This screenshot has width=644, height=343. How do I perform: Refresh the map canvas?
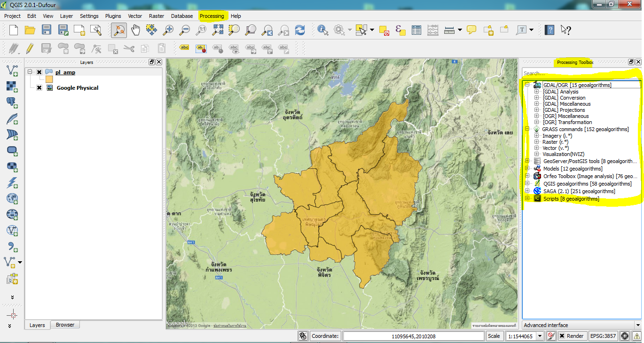click(300, 30)
